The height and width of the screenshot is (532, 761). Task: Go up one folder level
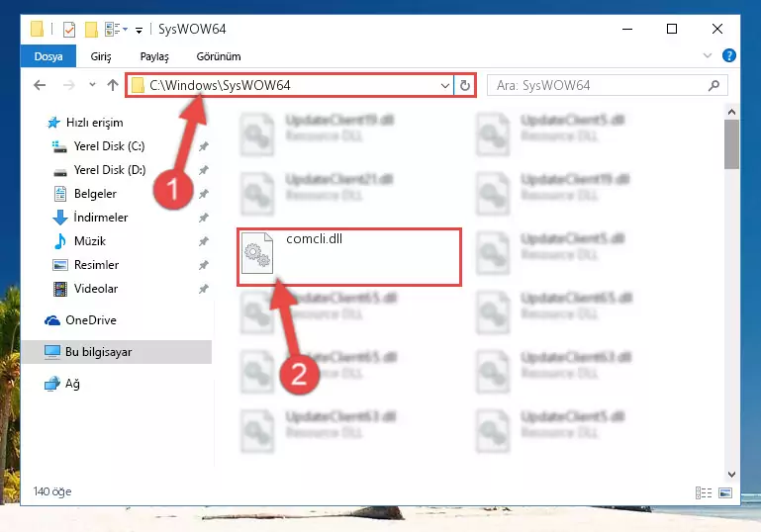113,85
